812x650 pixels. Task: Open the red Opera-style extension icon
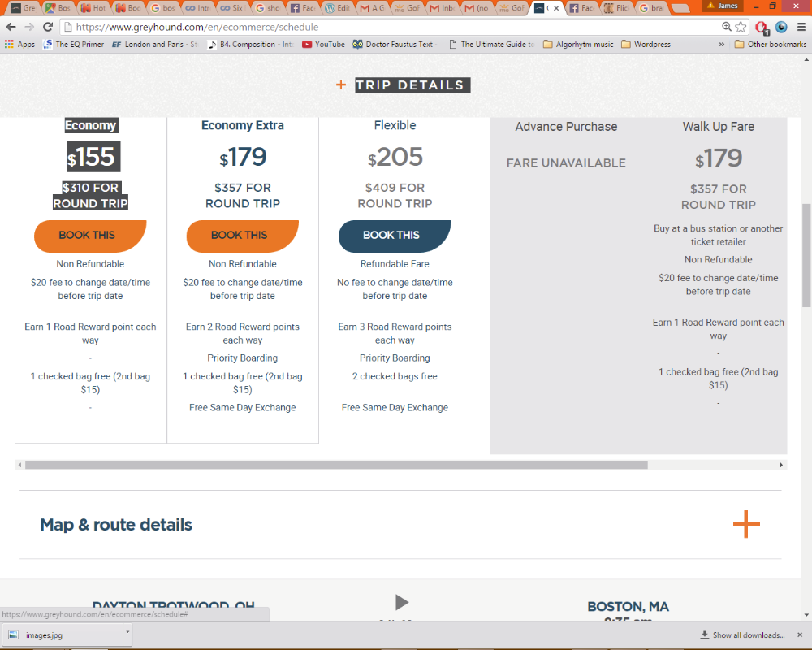pyautogui.click(x=762, y=27)
